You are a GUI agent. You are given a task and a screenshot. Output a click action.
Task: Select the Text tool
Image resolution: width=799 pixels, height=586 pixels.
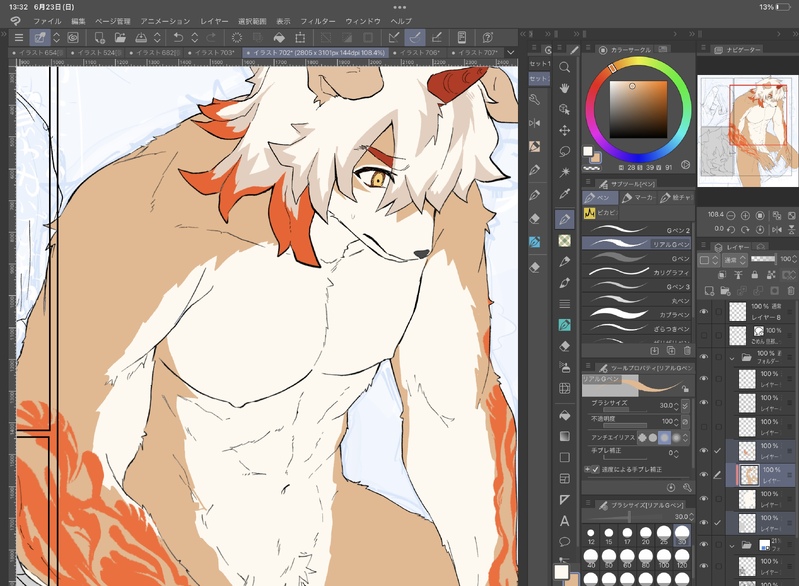565,521
